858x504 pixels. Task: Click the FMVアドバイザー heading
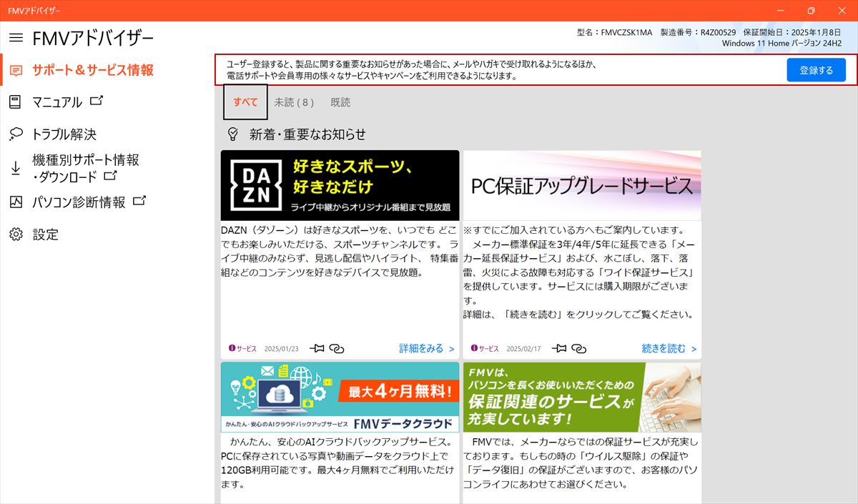click(93, 38)
